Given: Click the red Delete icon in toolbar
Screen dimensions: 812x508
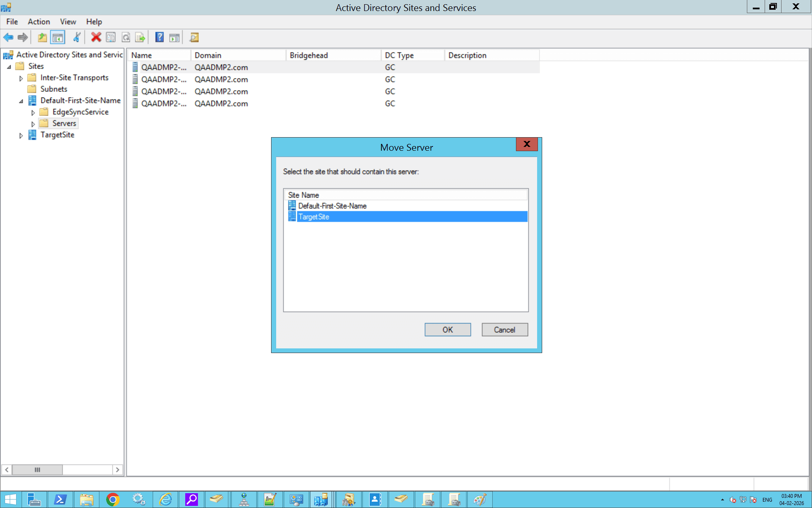Looking at the screenshot, I should coord(96,37).
